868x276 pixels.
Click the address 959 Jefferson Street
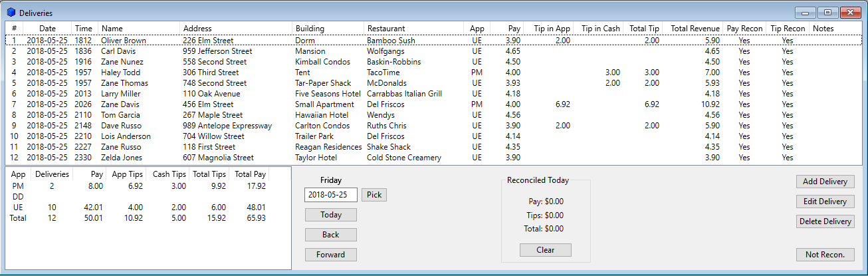(x=217, y=51)
